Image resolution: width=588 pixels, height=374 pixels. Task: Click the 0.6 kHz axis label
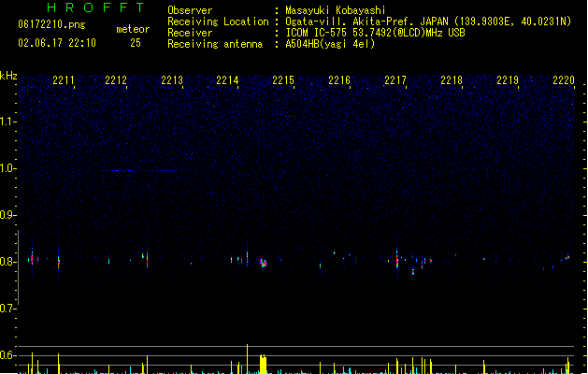click(7, 355)
